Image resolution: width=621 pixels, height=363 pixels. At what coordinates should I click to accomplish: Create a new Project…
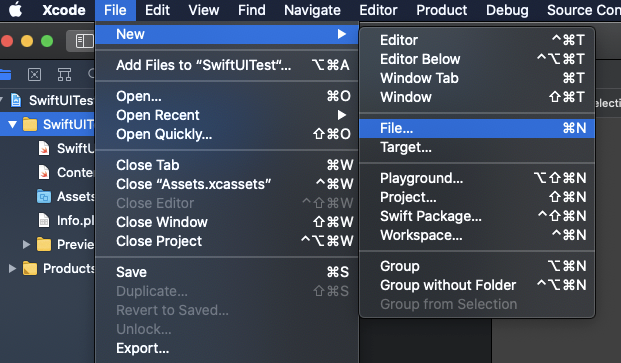[x=477, y=197]
